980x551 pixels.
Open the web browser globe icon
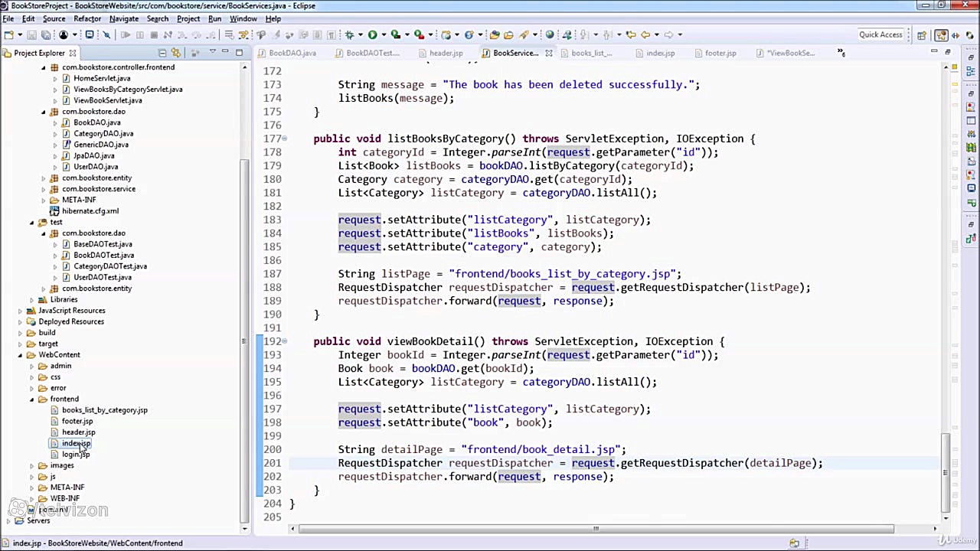[549, 34]
